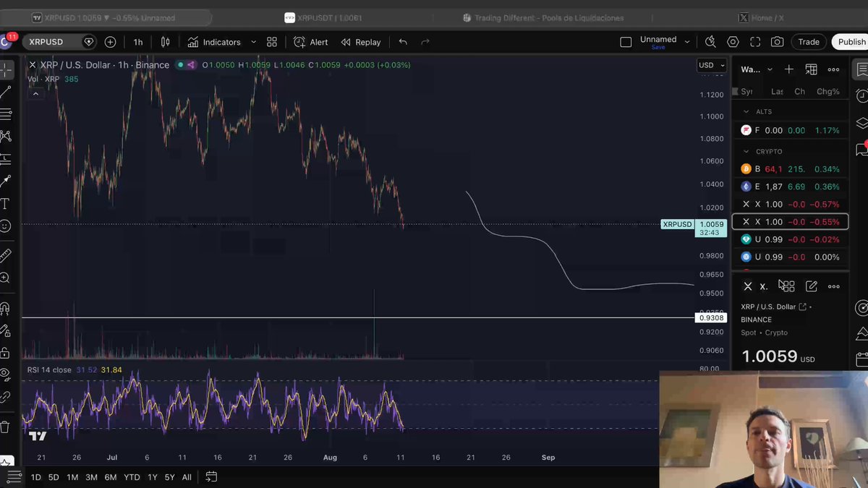Select the trend line drawing tool
The width and height of the screenshot is (868, 488).
6,93
